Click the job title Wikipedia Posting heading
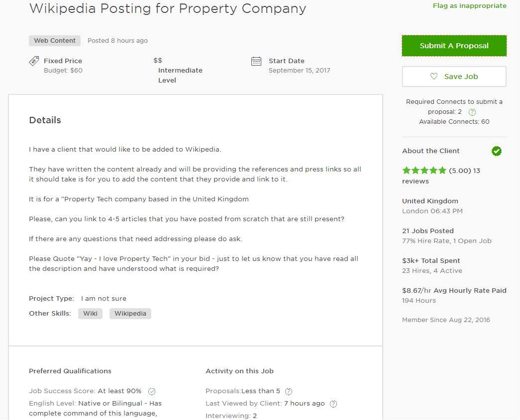Viewport: 520px width, 420px height. coord(168,8)
